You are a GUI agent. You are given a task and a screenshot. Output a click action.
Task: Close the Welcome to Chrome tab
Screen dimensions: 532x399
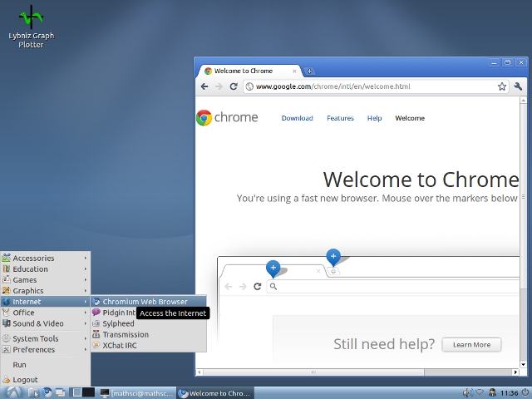294,71
